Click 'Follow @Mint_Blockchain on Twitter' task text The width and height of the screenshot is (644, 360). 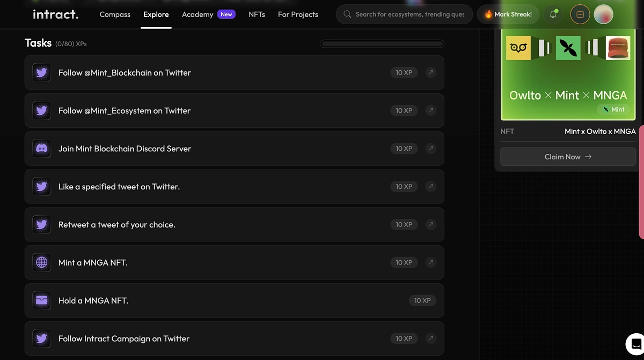coord(125,72)
